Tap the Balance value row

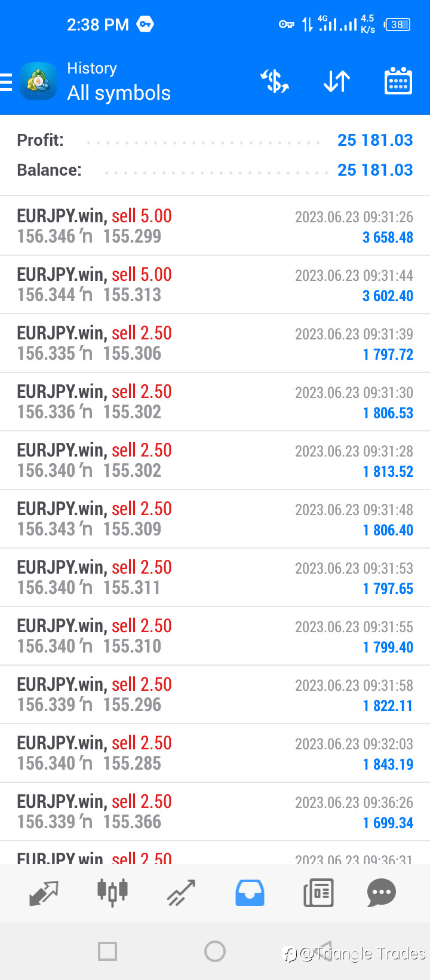pyautogui.click(x=215, y=170)
